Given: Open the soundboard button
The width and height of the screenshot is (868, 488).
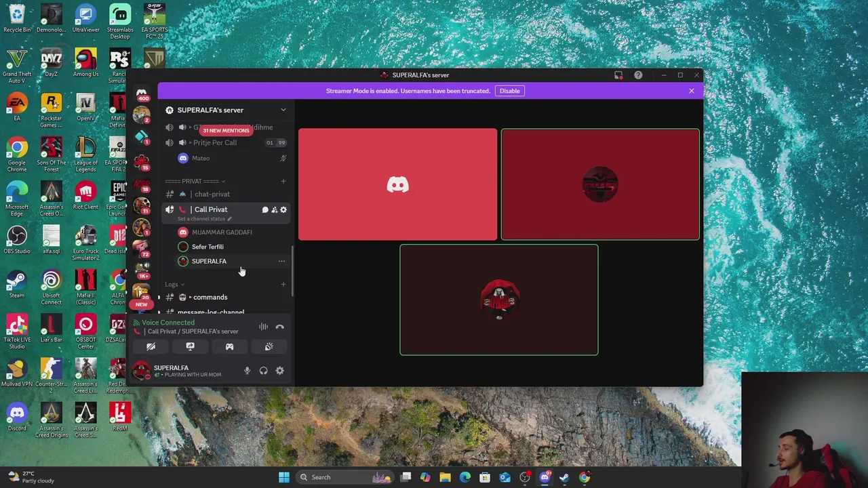Looking at the screenshot, I should pos(269,346).
